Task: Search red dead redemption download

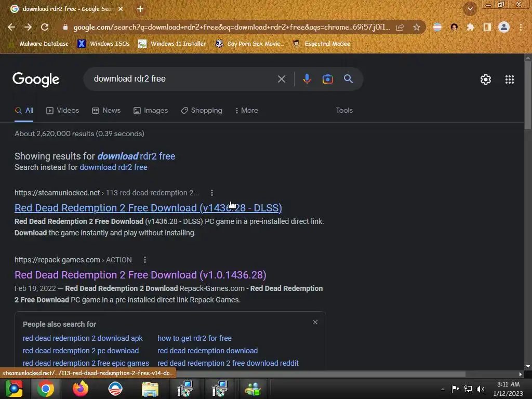Action: pyautogui.click(x=208, y=351)
